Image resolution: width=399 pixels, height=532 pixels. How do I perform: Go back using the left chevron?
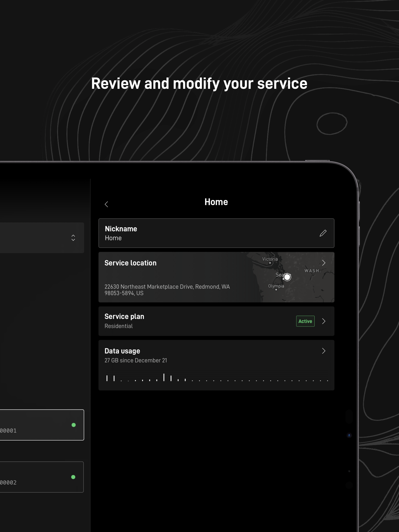pyautogui.click(x=106, y=204)
